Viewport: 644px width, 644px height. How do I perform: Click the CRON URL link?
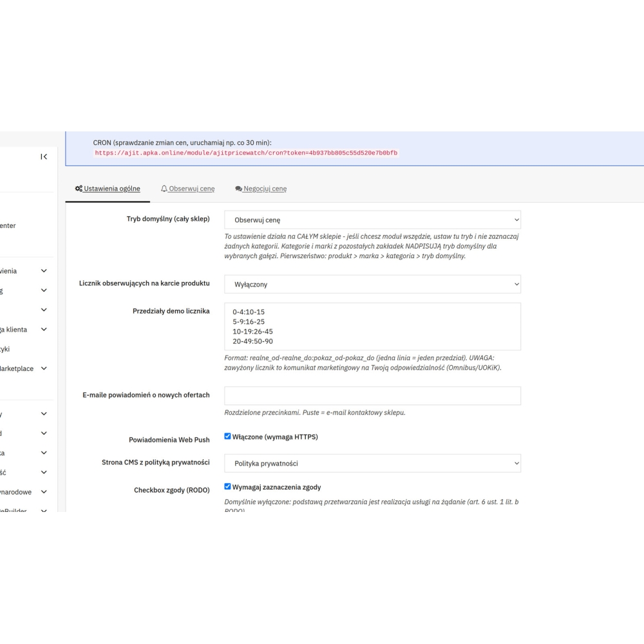point(246,153)
